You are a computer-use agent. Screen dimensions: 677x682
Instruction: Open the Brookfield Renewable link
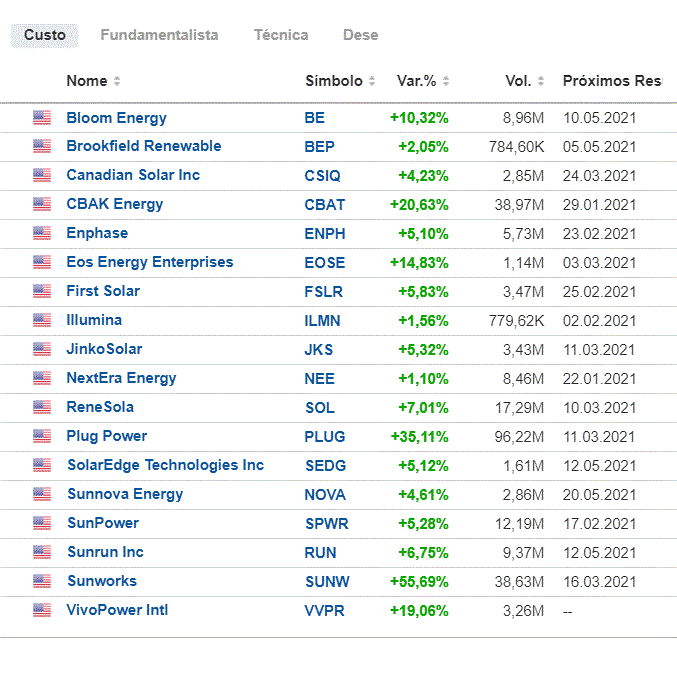[x=143, y=146]
